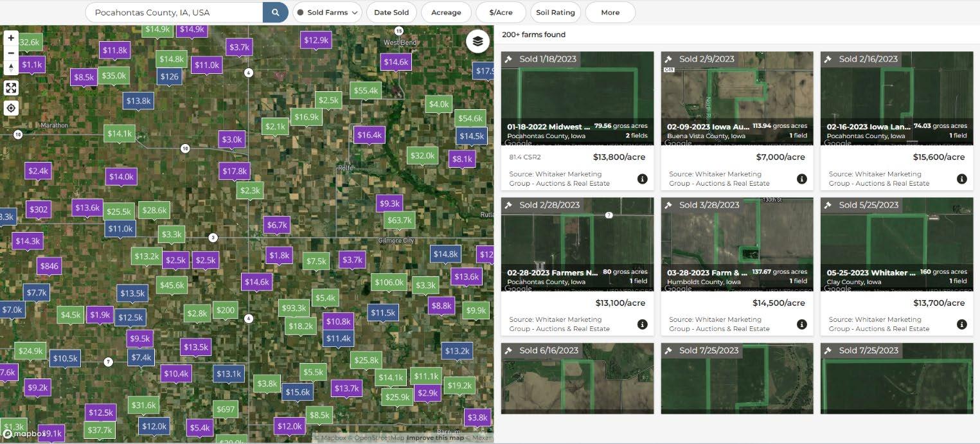Image resolution: width=980 pixels, height=444 pixels.
Task: Open info icon on the $13,100/acre card
Action: [642, 324]
